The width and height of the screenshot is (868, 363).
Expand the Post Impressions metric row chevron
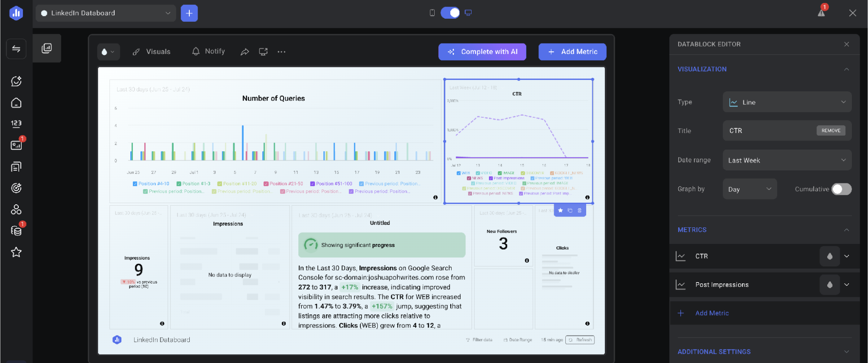pos(847,285)
